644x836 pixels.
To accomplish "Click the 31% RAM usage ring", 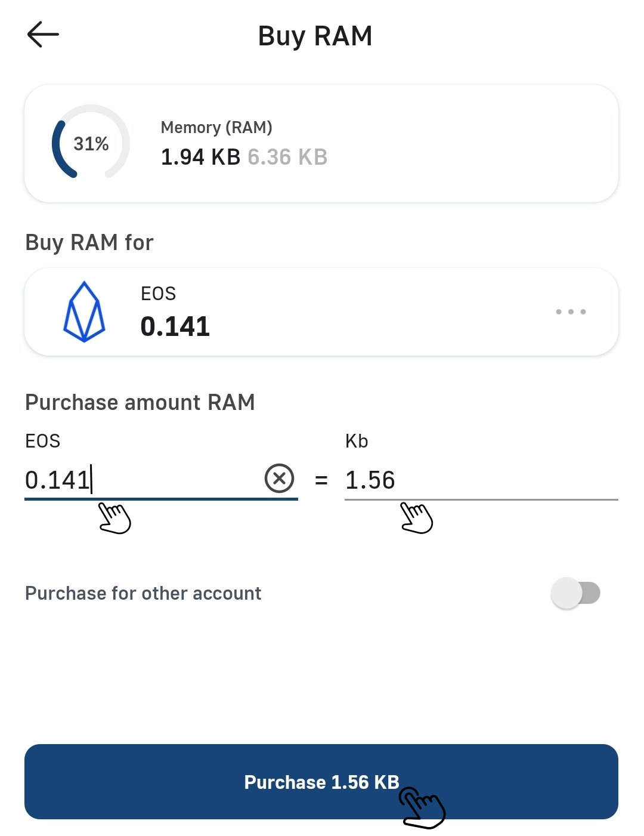I will 91,143.
